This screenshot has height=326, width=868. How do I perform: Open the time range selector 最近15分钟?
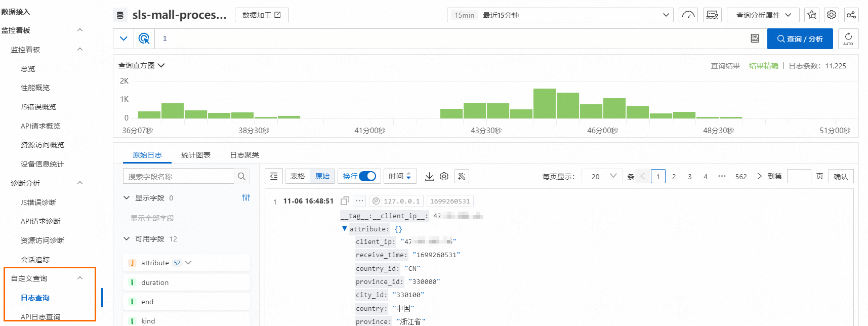point(560,15)
